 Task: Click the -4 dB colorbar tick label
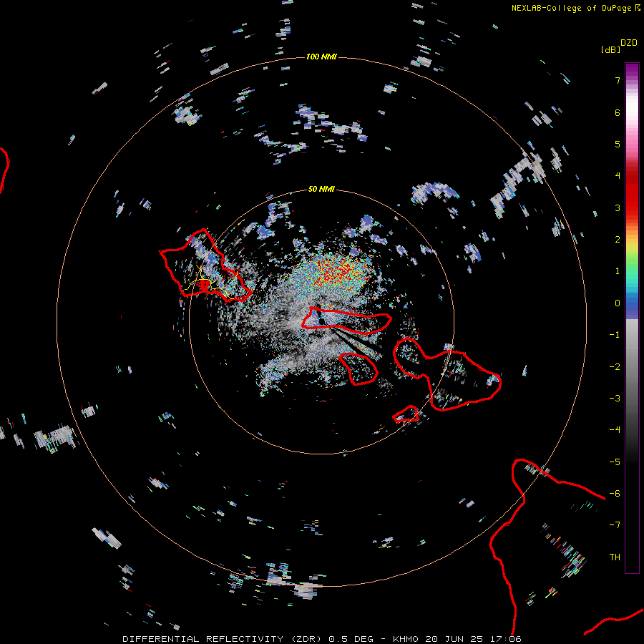(x=615, y=430)
